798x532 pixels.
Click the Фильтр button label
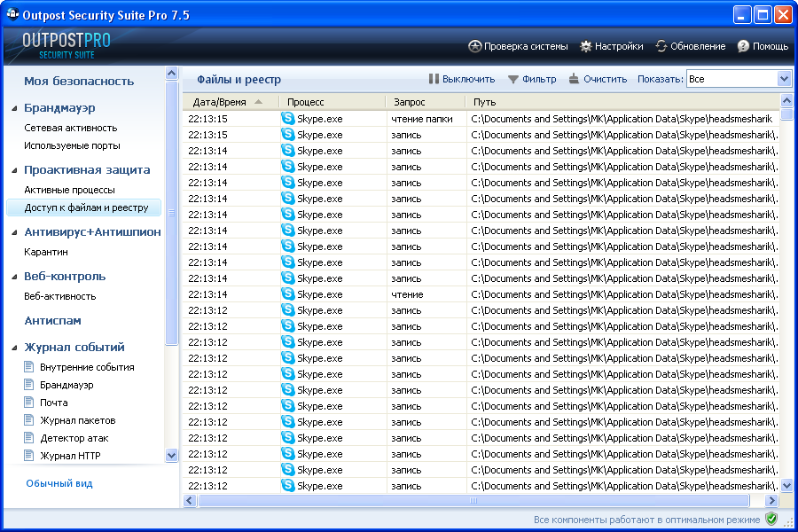(539, 79)
